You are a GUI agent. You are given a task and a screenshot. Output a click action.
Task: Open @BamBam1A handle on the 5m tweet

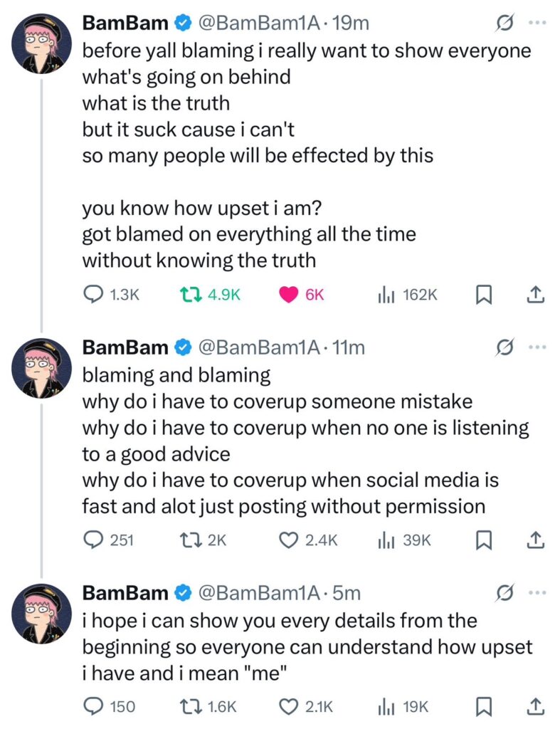pos(258,592)
